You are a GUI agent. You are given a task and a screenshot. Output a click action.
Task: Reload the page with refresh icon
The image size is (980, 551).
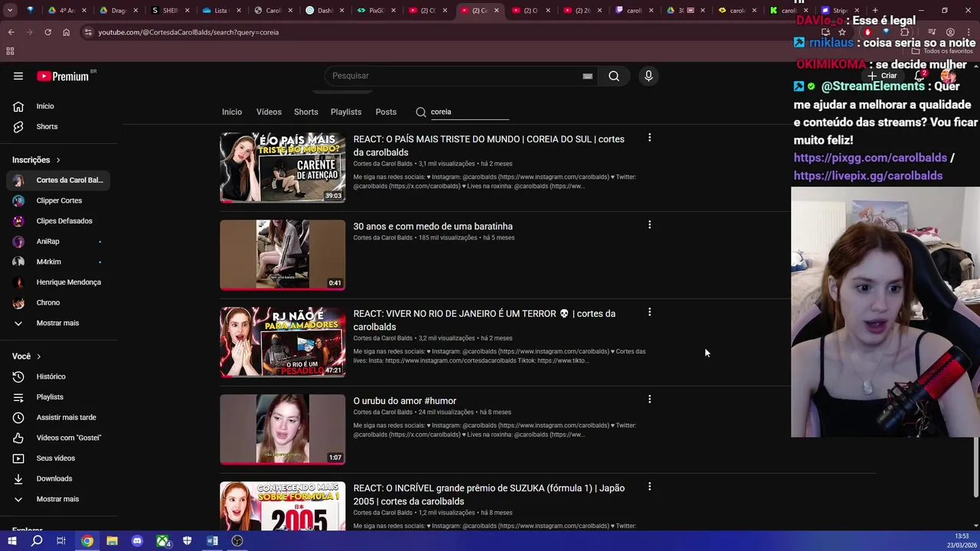[47, 32]
